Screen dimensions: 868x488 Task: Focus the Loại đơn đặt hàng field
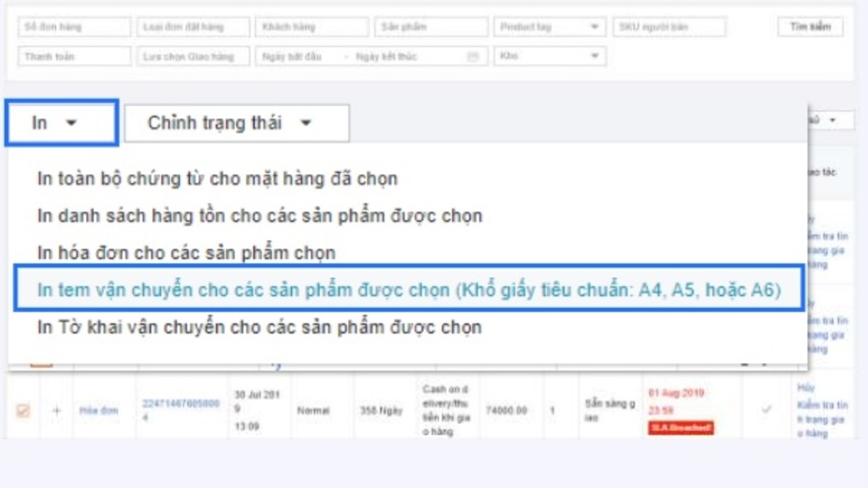point(193,26)
